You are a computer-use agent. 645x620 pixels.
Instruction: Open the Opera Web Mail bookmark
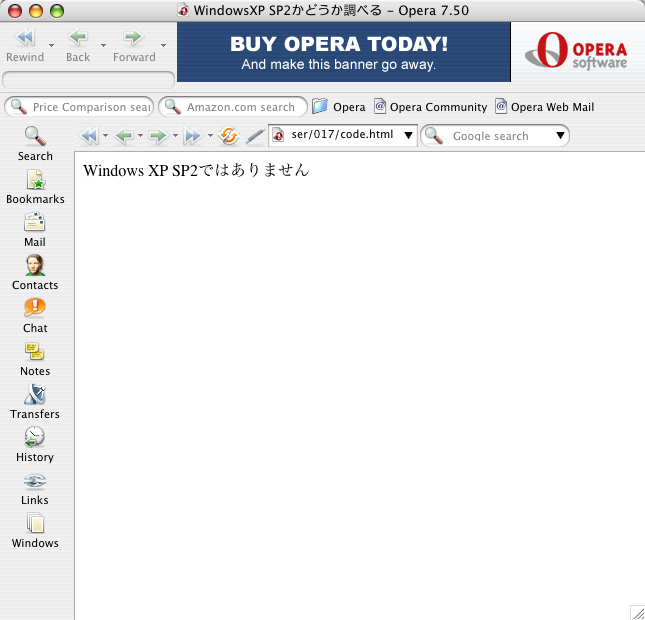[x=544, y=107]
